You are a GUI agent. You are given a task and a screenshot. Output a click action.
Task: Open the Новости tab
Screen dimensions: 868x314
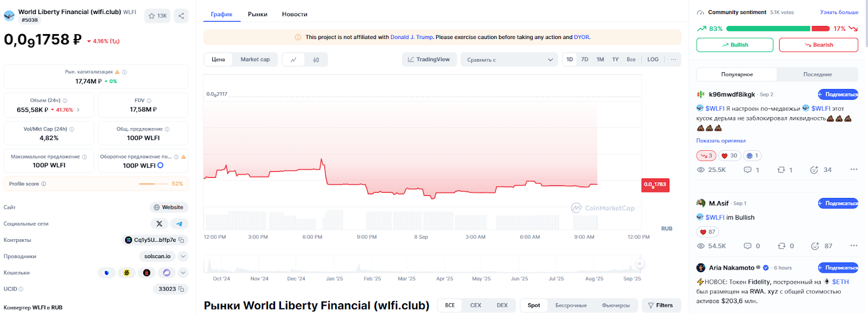pos(295,14)
